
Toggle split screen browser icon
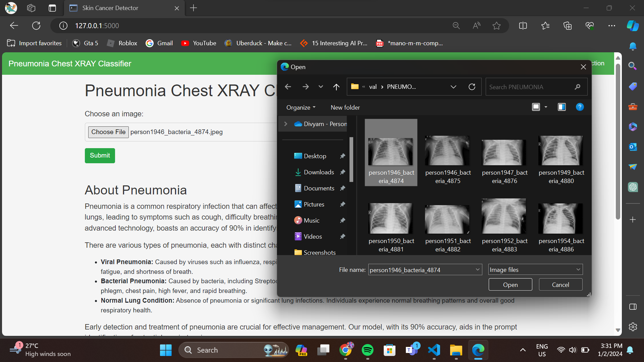(523, 26)
